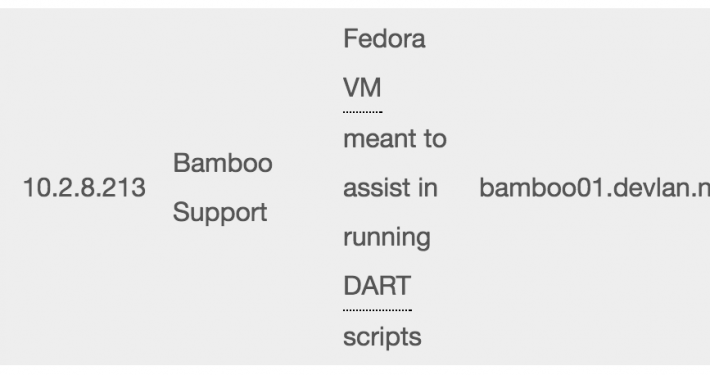Viewport: 710px width, 375px height.
Task: Show the VM abbreviation tooltip
Action: [362, 87]
